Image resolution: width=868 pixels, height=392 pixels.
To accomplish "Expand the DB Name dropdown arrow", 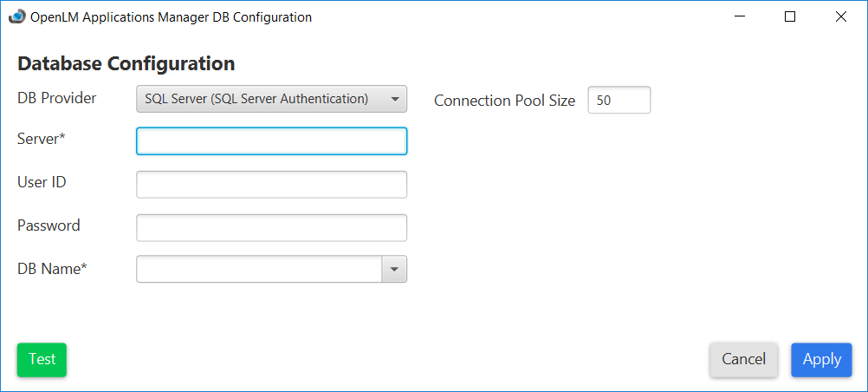I will point(394,270).
